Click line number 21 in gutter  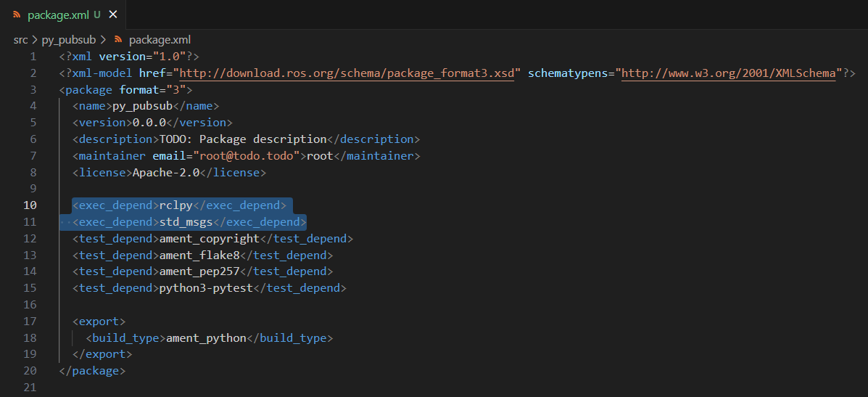[x=30, y=388]
